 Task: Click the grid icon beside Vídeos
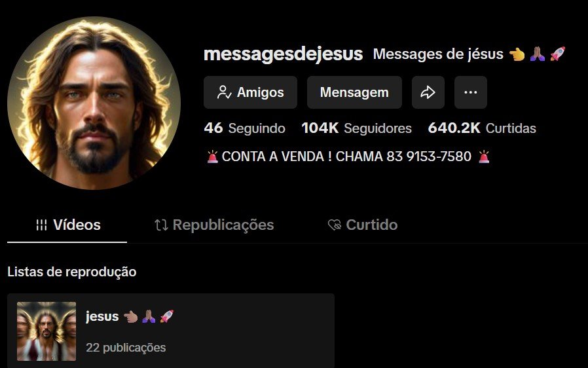(42, 225)
